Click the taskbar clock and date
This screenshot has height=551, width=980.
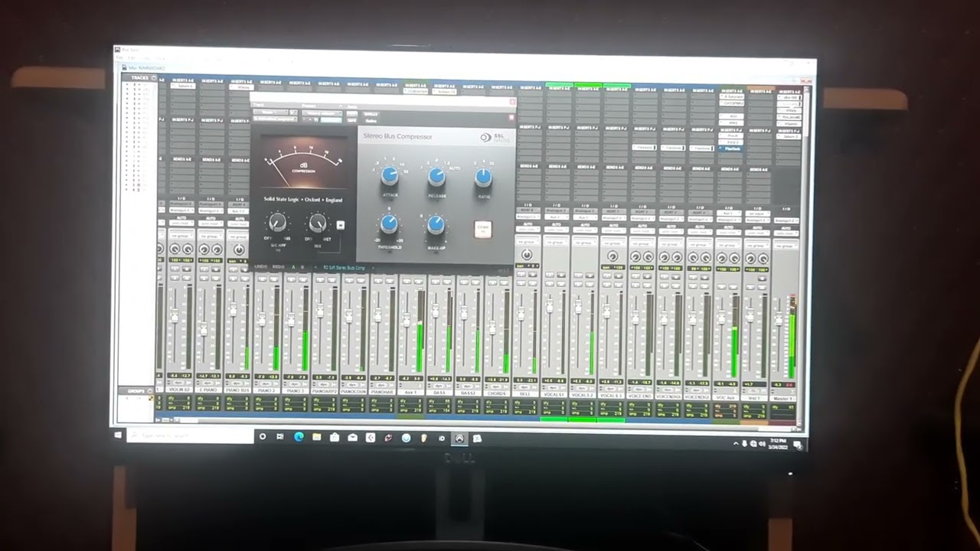click(777, 444)
